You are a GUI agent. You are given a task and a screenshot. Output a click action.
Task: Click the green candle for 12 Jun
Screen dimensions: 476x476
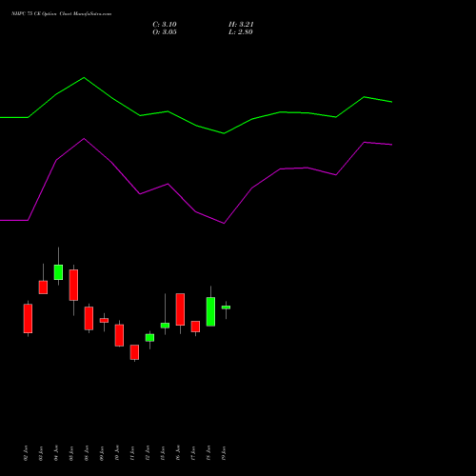click(x=149, y=338)
